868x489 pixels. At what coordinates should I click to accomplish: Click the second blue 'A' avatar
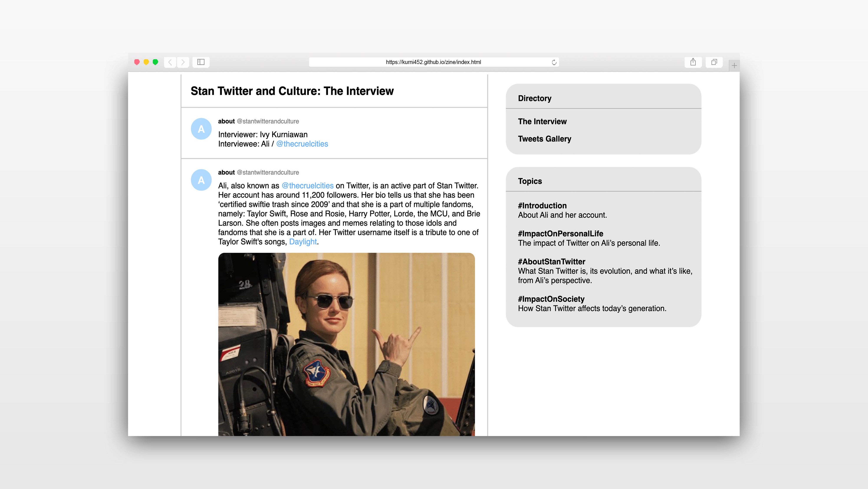coord(201,180)
